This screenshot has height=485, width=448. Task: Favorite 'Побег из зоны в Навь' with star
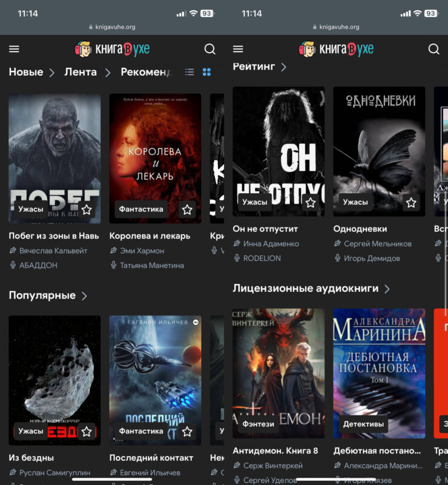87,210
